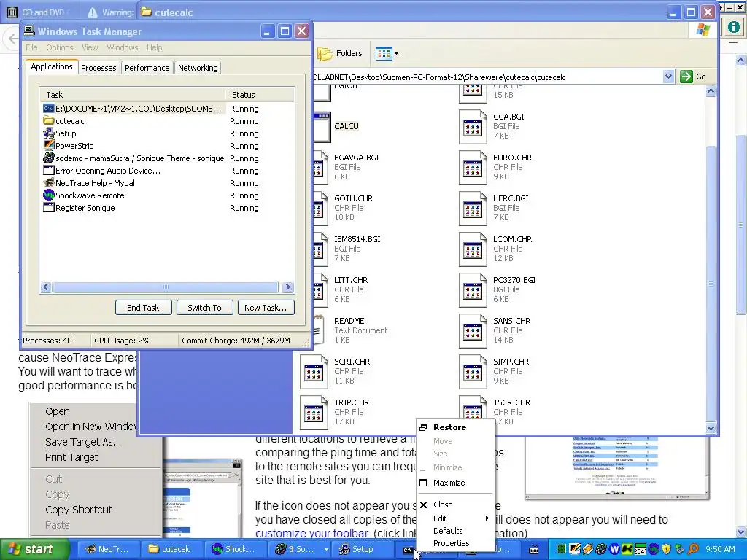Toggle the Folders pane button

point(340,53)
